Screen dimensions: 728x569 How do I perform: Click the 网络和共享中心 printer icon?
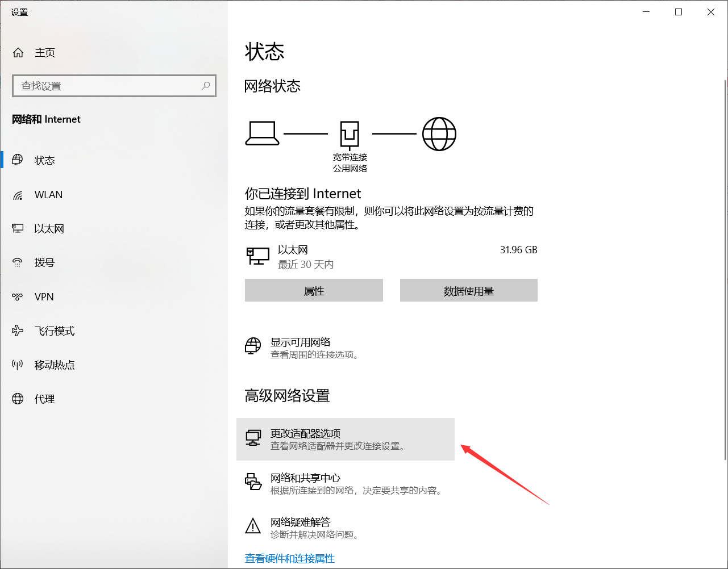pos(253,482)
